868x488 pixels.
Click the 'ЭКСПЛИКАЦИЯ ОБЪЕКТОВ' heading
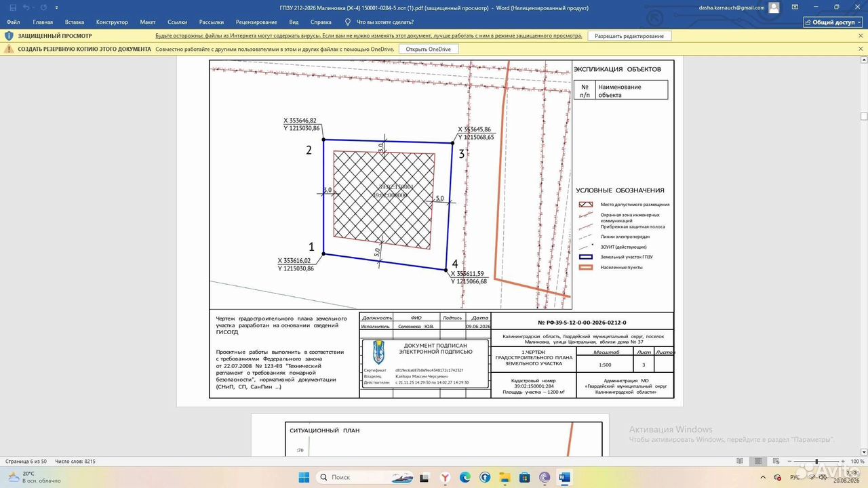click(x=617, y=69)
